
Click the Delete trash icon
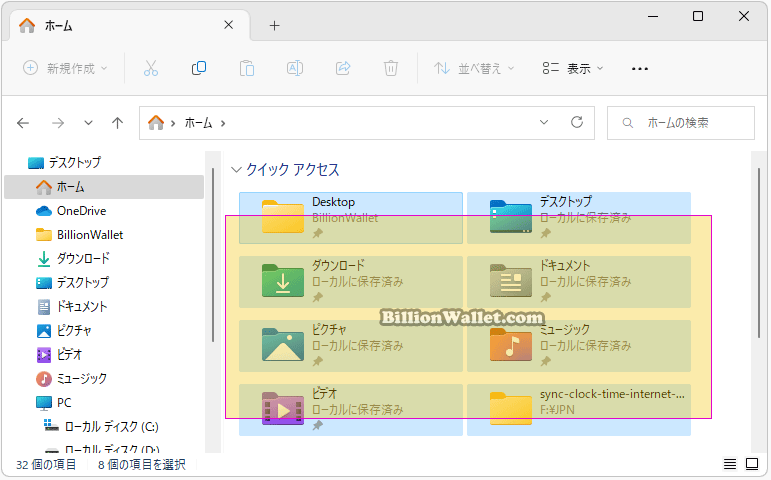click(391, 68)
